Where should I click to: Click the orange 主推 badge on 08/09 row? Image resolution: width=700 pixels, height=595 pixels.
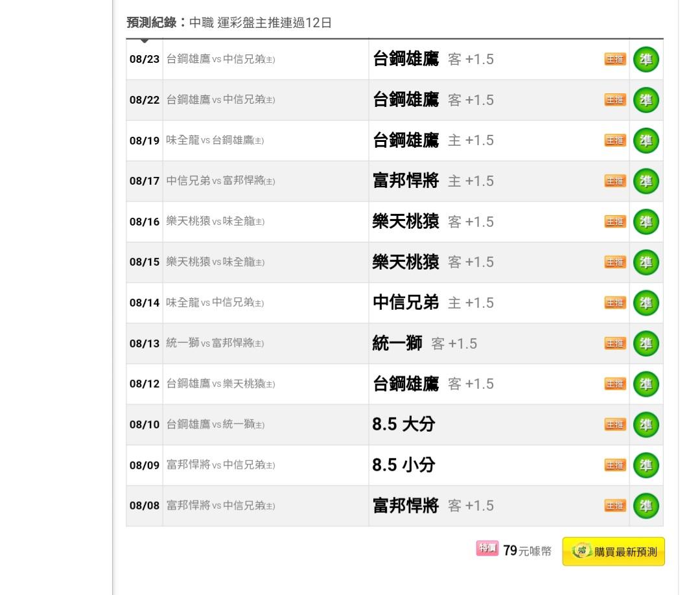point(615,465)
